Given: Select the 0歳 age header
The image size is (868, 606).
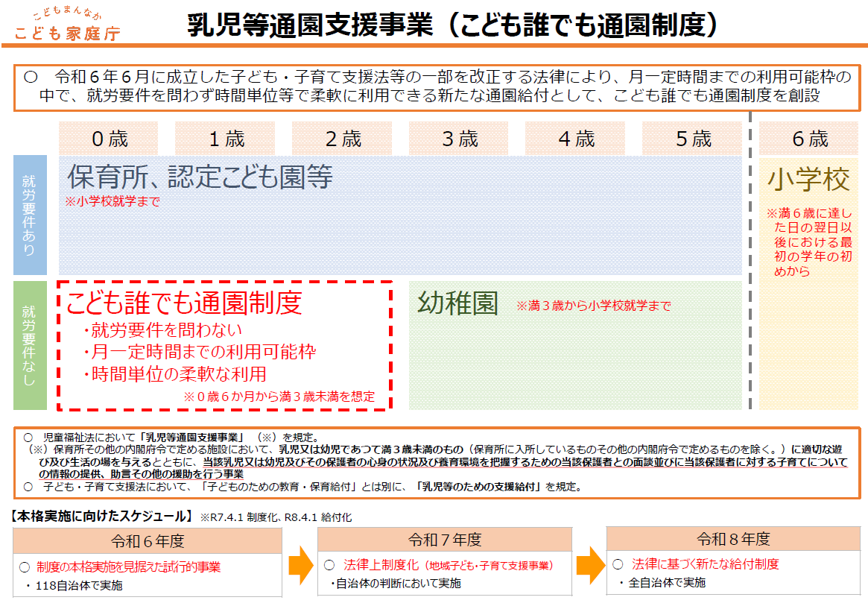Looking at the screenshot, I should (x=110, y=139).
